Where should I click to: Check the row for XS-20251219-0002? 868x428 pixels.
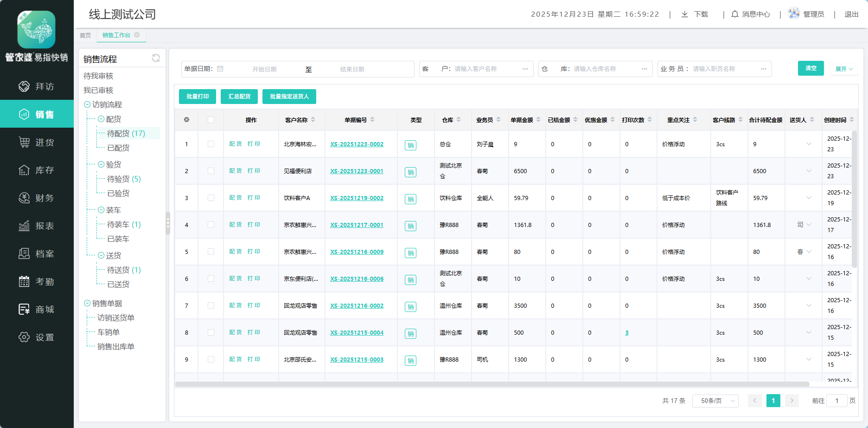tap(211, 198)
